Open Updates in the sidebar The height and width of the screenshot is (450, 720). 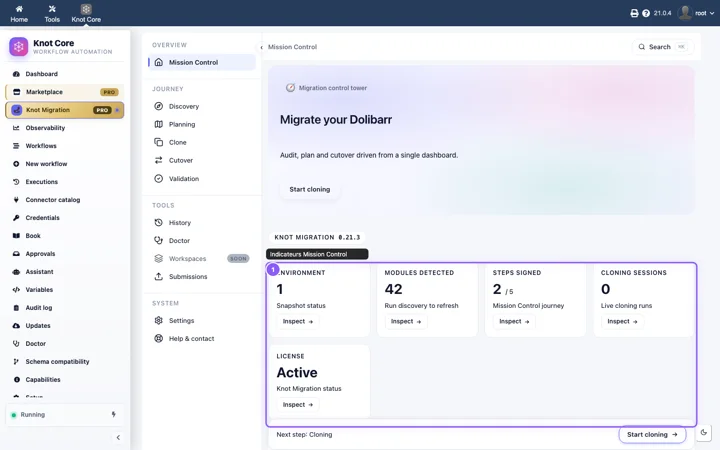(65, 326)
